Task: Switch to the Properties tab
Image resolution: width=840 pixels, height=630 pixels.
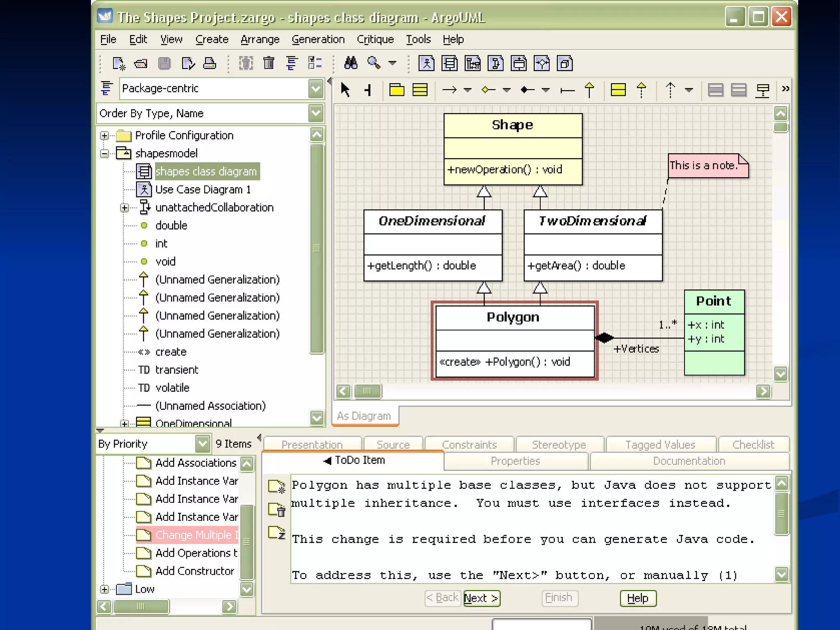Action: click(x=515, y=461)
